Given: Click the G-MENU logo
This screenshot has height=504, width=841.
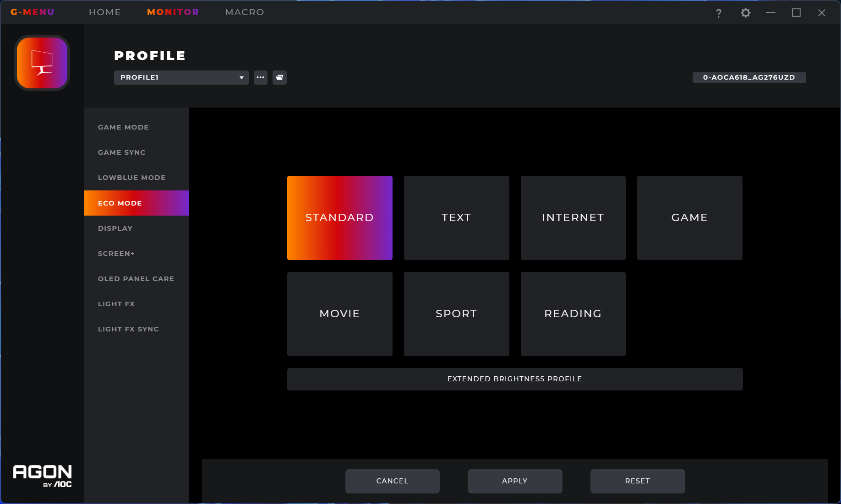Looking at the screenshot, I should click(33, 12).
